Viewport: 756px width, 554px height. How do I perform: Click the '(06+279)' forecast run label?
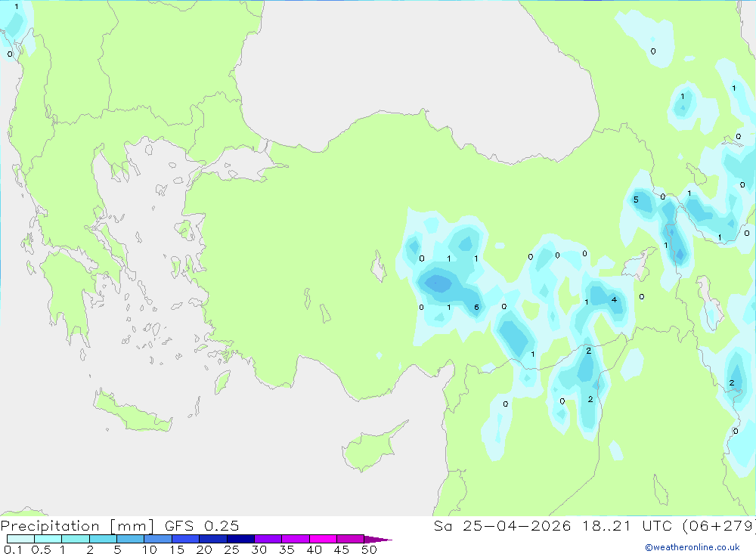(x=719, y=526)
